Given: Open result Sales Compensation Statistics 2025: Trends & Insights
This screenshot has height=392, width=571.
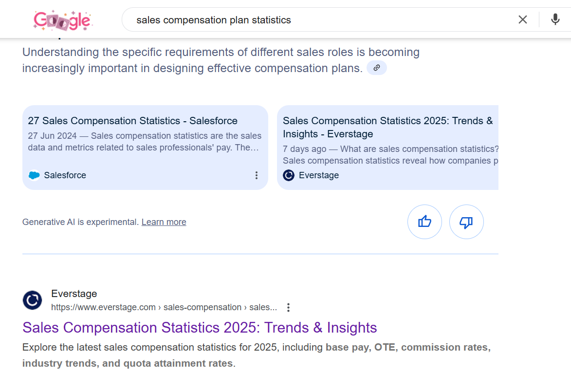Looking at the screenshot, I should tap(200, 328).
